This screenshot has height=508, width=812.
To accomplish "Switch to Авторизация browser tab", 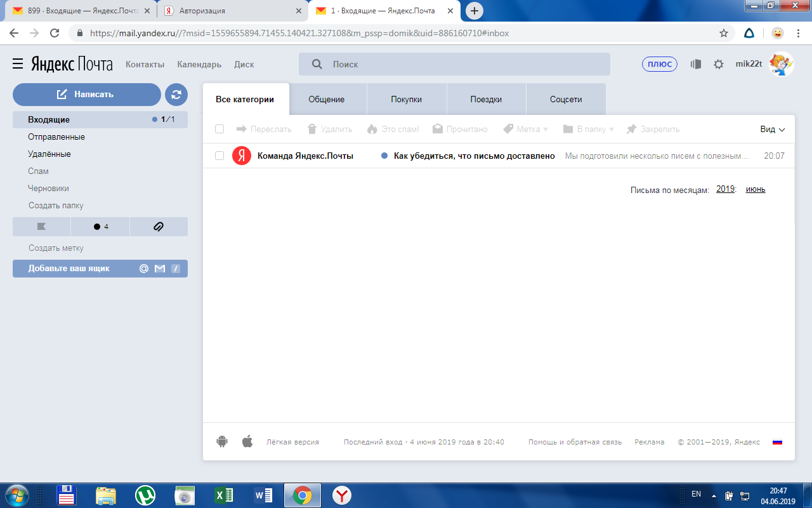I will tap(233, 11).
